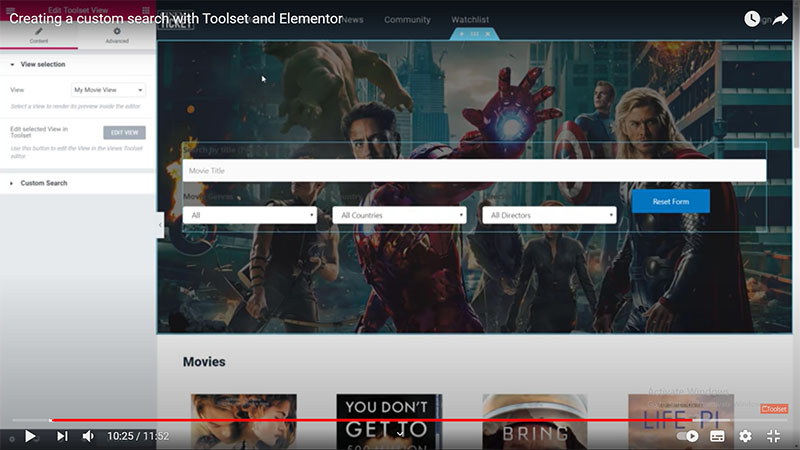
Task: Open the All Countries dropdown
Action: (399, 215)
